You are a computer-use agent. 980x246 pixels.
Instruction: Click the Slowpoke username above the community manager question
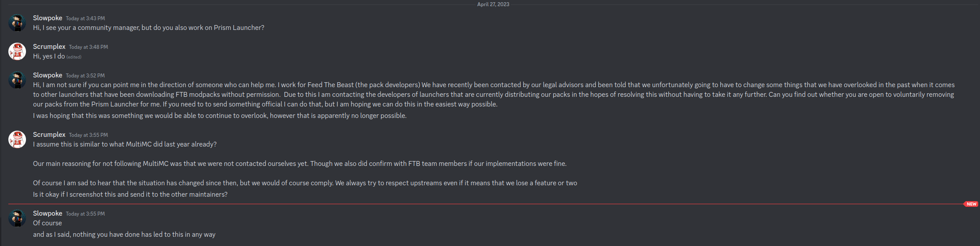[48, 18]
